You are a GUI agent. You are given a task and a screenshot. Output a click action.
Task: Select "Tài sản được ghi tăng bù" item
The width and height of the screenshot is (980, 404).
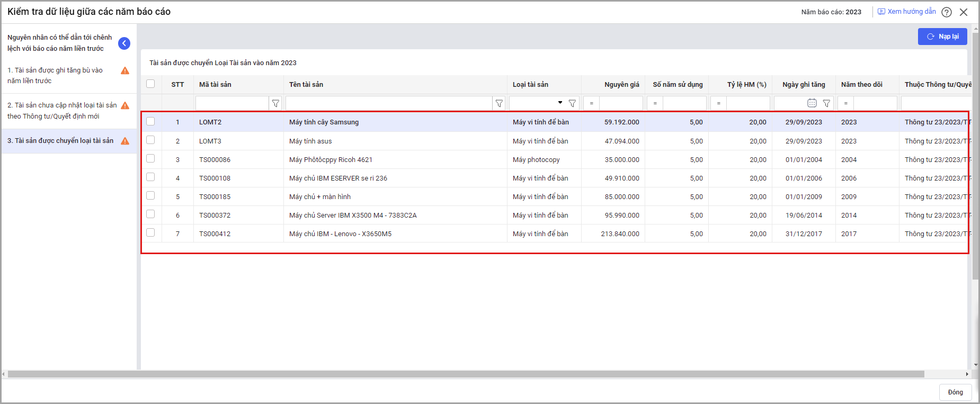click(x=55, y=75)
